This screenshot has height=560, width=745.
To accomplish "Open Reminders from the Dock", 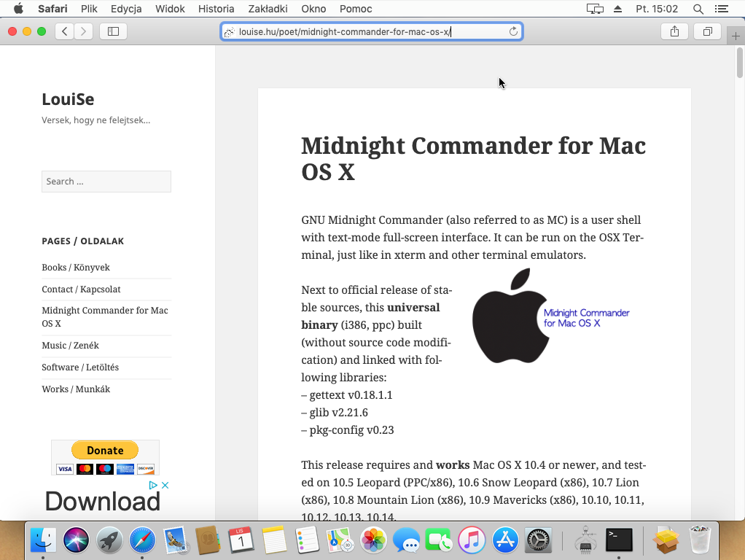I will pos(308,540).
